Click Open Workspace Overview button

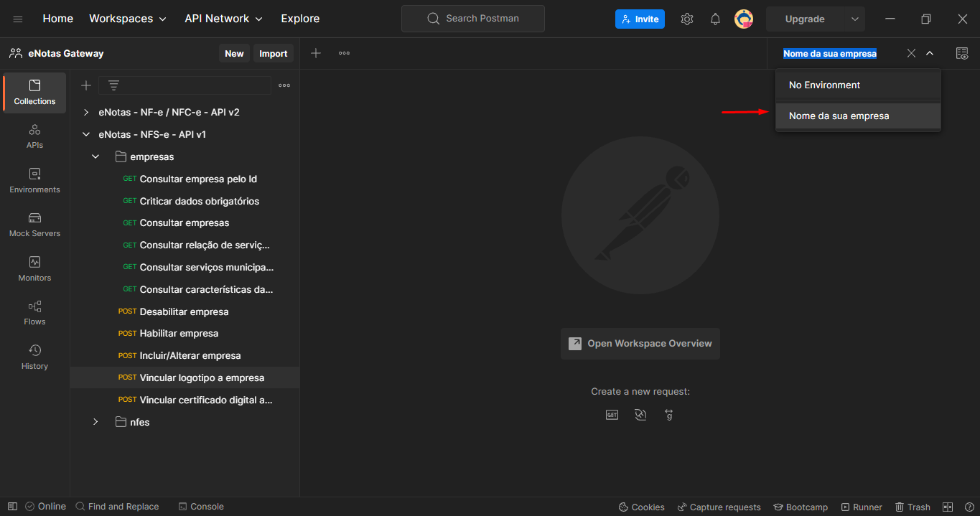(x=640, y=344)
